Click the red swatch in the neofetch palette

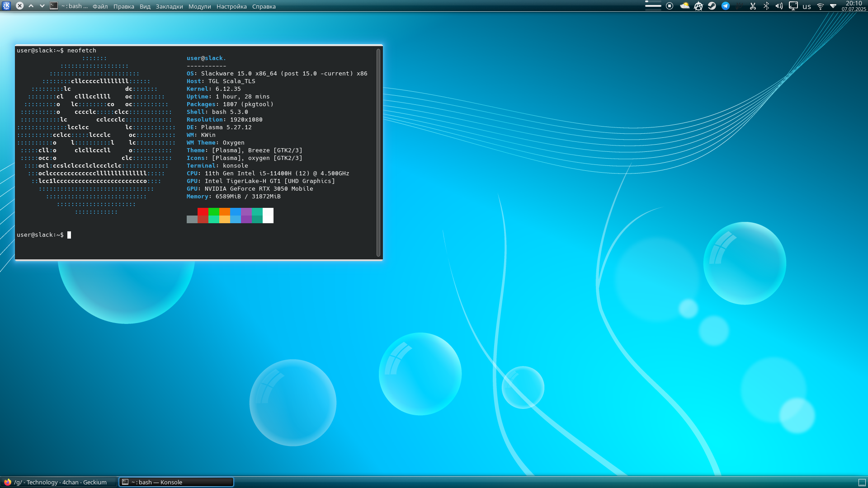(x=203, y=212)
